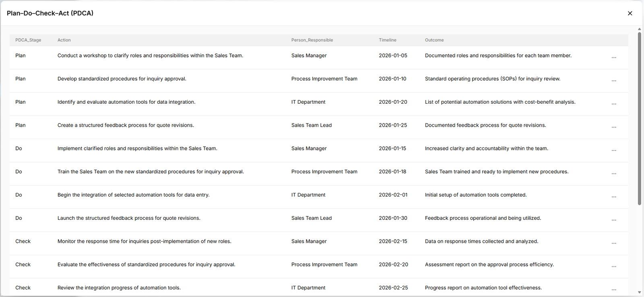The height and width of the screenshot is (297, 644).
Task: Click the scrollbar up arrow
Action: tap(639, 29)
